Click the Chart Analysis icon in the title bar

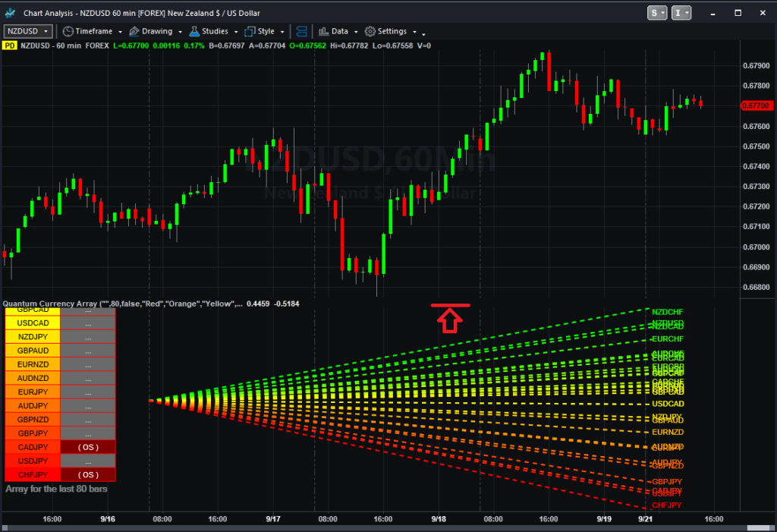coord(9,12)
